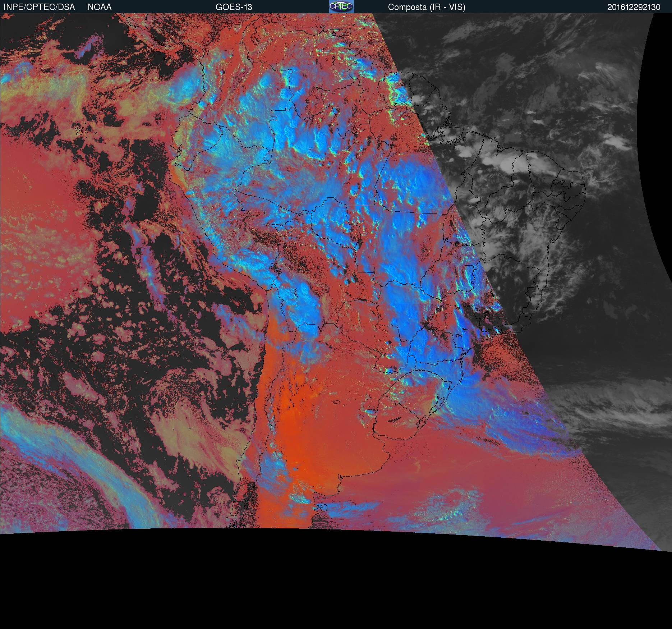Click the 201612292130 timestamp in the header
Viewport: 672px width, 629px height.
tap(634, 7)
